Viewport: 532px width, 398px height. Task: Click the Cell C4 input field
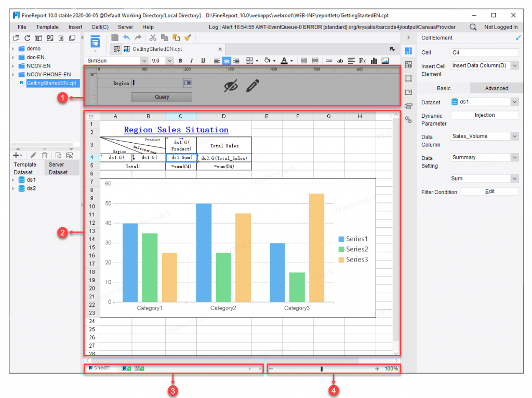[485, 52]
